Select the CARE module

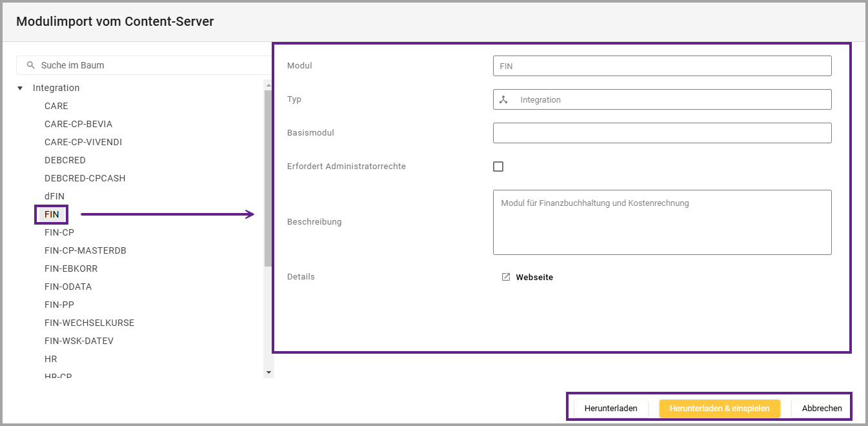click(x=56, y=106)
